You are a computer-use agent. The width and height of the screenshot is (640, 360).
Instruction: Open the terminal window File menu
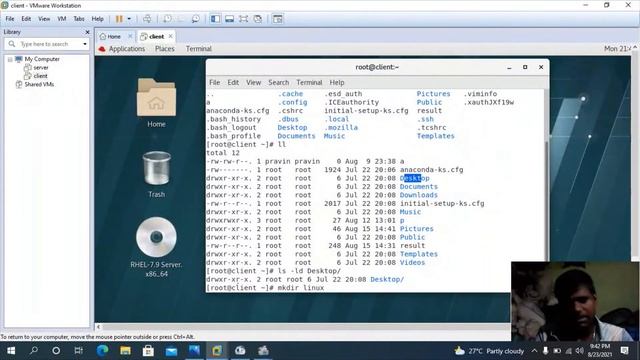(214, 82)
